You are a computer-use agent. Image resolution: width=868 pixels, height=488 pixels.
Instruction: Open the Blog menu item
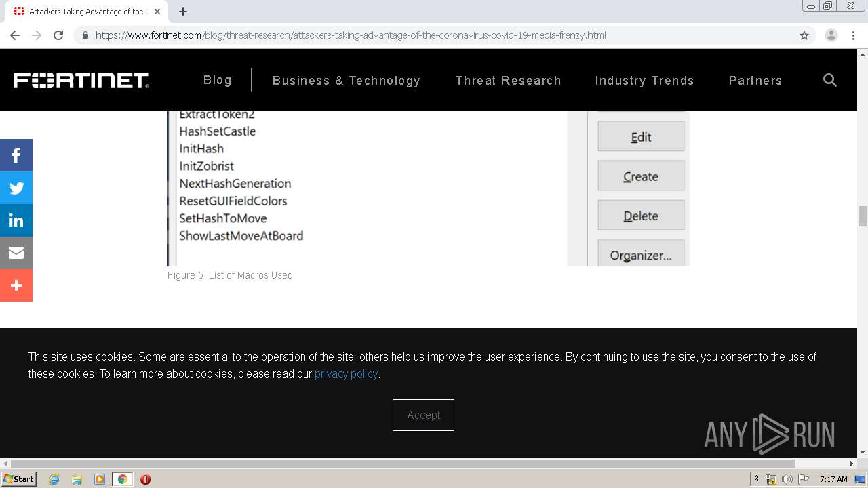point(218,80)
